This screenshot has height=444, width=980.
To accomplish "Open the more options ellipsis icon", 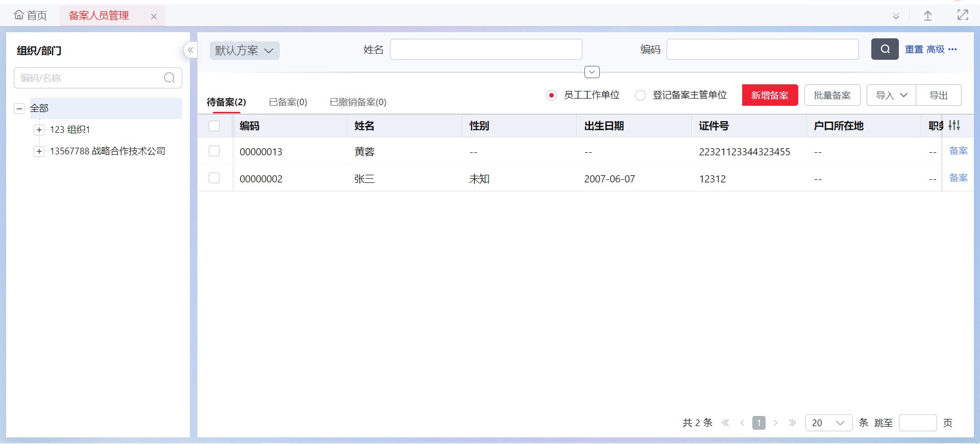I will [x=952, y=49].
